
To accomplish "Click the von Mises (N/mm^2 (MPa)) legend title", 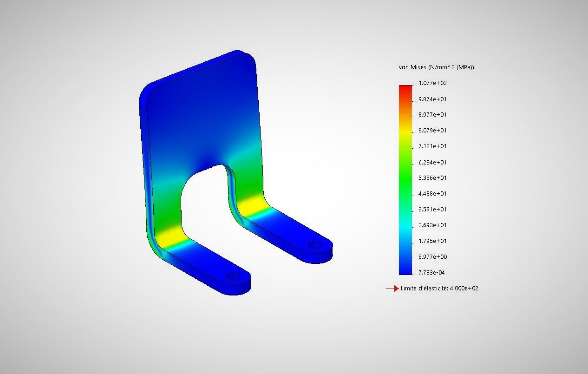I will (436, 67).
